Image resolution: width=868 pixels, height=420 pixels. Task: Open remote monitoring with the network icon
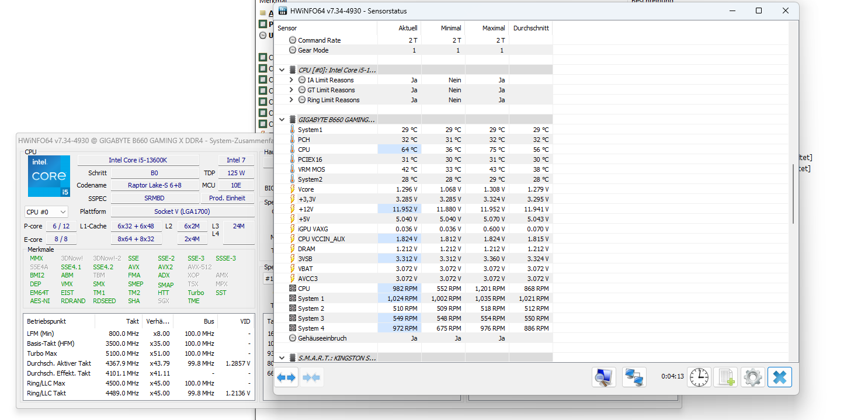coord(634,377)
